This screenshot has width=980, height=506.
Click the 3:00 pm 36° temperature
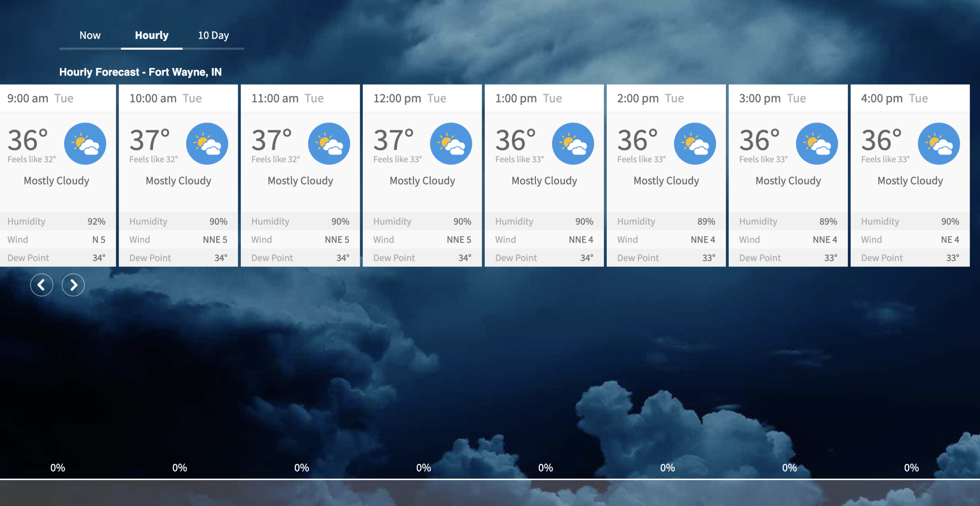(760, 140)
